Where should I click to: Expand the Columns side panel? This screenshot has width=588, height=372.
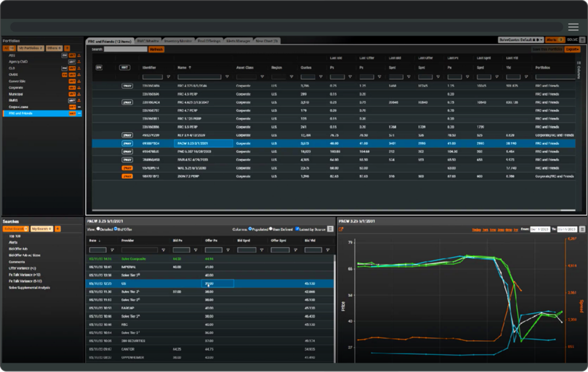tap(578, 71)
